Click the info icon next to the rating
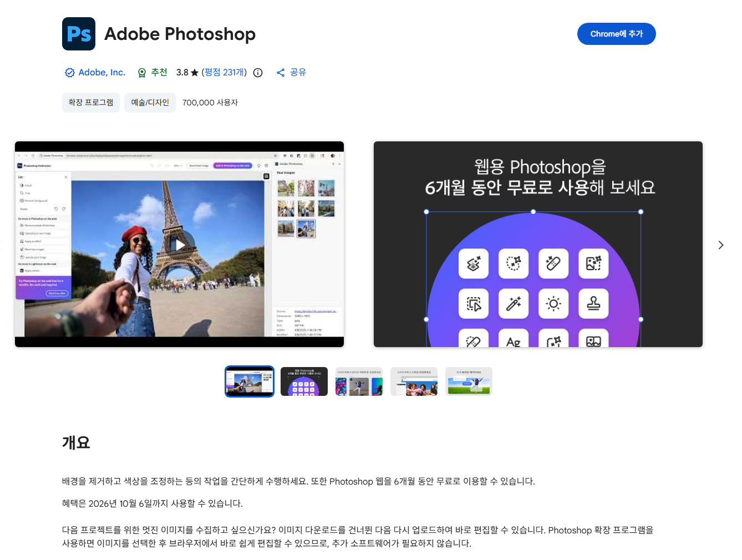Image resolution: width=742 pixels, height=560 pixels. click(x=257, y=73)
